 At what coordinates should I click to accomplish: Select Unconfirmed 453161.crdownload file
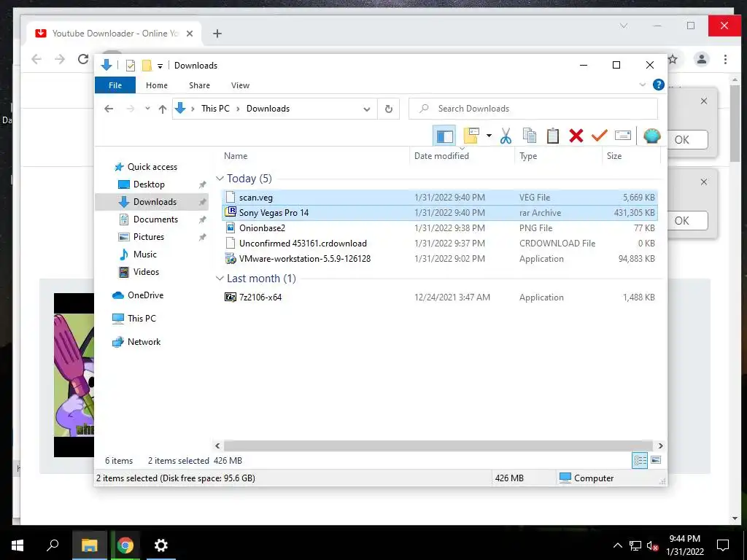click(x=440, y=244)
